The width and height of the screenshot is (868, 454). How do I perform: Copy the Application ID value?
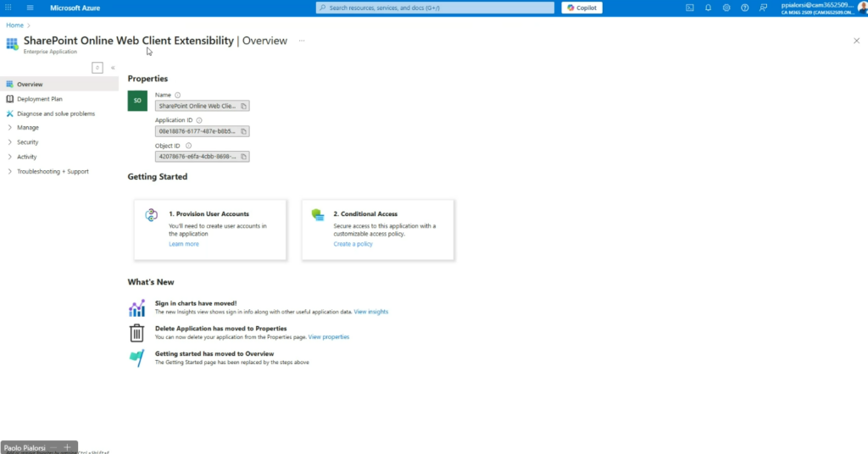pos(243,131)
